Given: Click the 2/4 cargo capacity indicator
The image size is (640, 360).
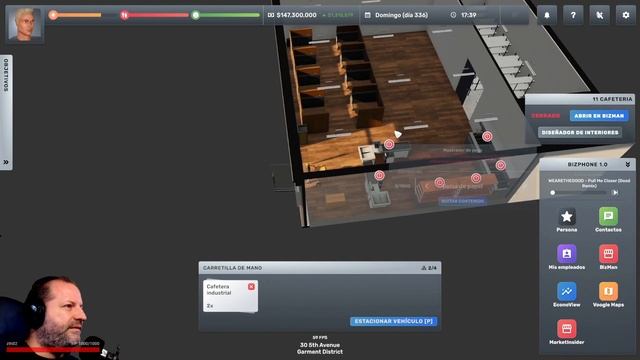Looking at the screenshot, I should point(429,268).
